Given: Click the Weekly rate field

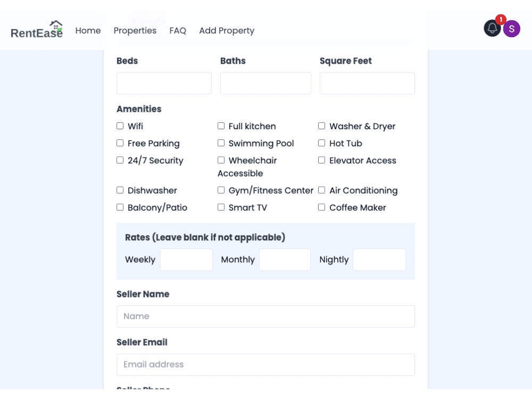Looking at the screenshot, I should coord(186,260).
